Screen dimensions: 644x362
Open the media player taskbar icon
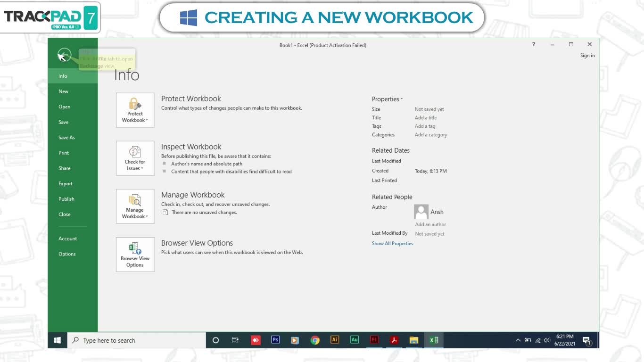coord(295,340)
